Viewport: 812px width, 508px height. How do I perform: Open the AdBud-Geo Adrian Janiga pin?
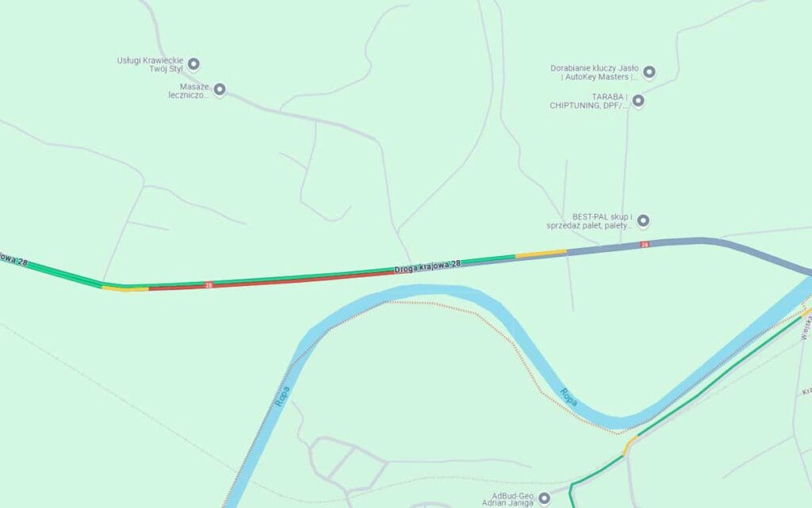tap(544, 498)
